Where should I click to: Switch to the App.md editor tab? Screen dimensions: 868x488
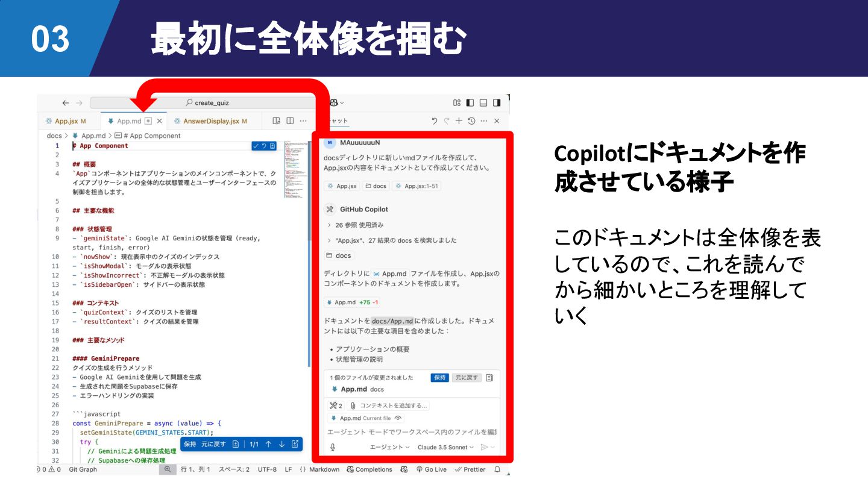[129, 121]
